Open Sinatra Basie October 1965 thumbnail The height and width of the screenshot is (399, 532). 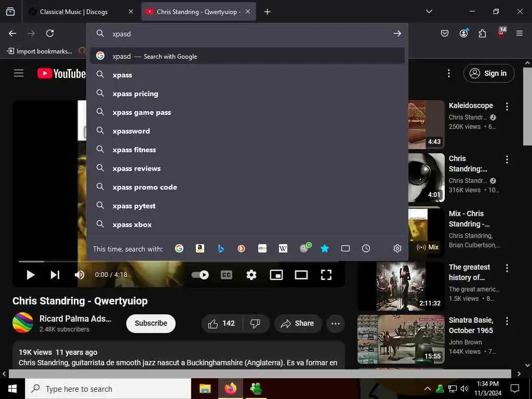point(401,339)
